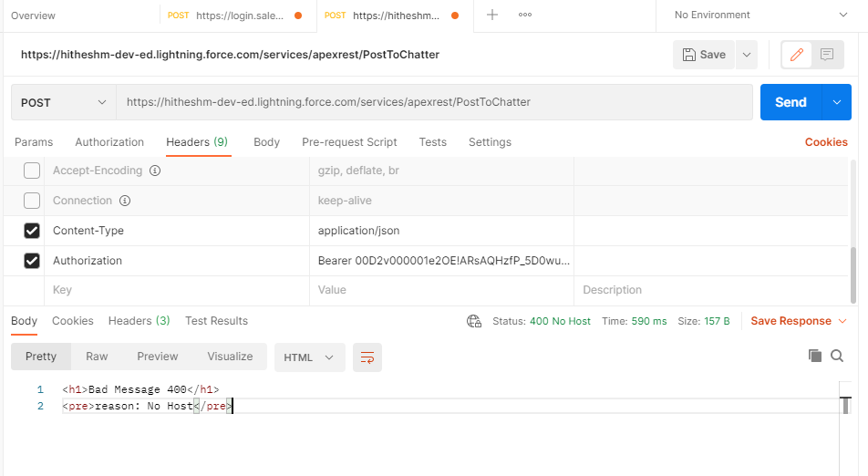The image size is (868, 476).
Task: Click the edit pencil icon
Action: (796, 55)
